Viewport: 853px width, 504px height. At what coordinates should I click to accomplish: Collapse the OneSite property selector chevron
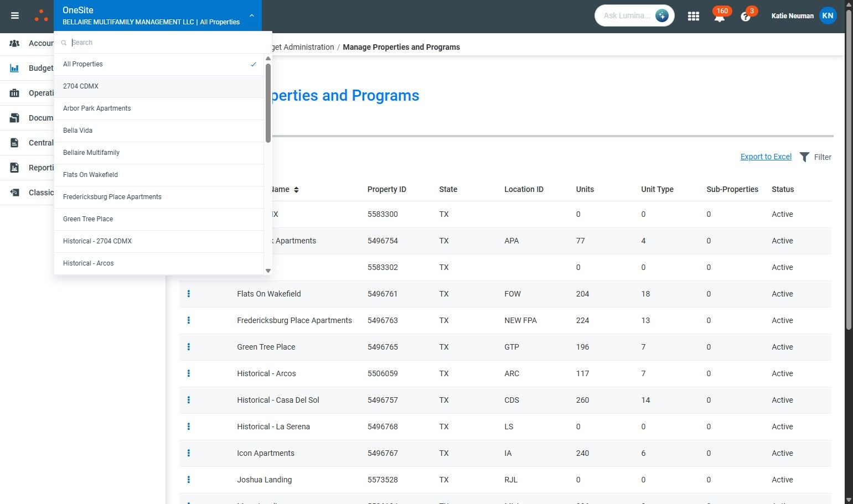point(252,15)
